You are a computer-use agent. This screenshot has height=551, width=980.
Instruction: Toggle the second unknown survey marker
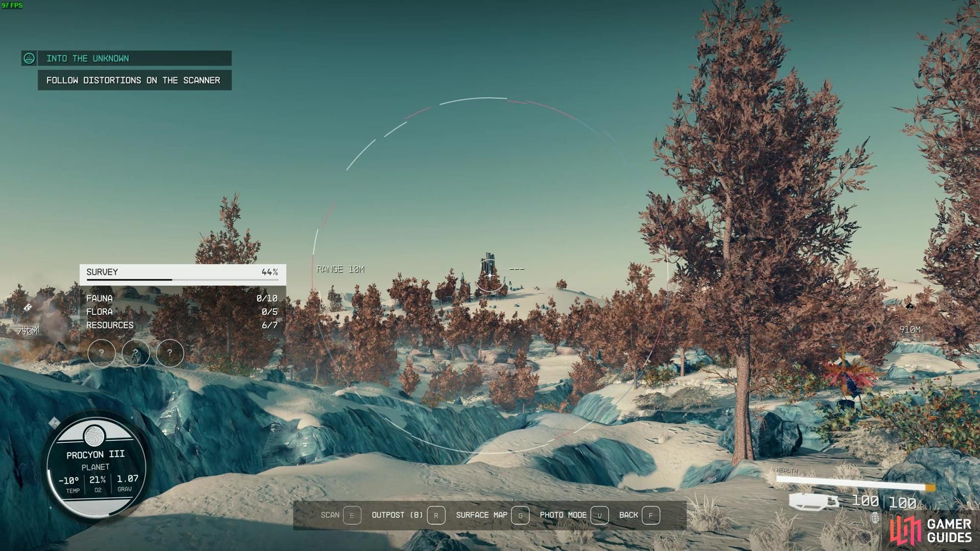(135, 352)
